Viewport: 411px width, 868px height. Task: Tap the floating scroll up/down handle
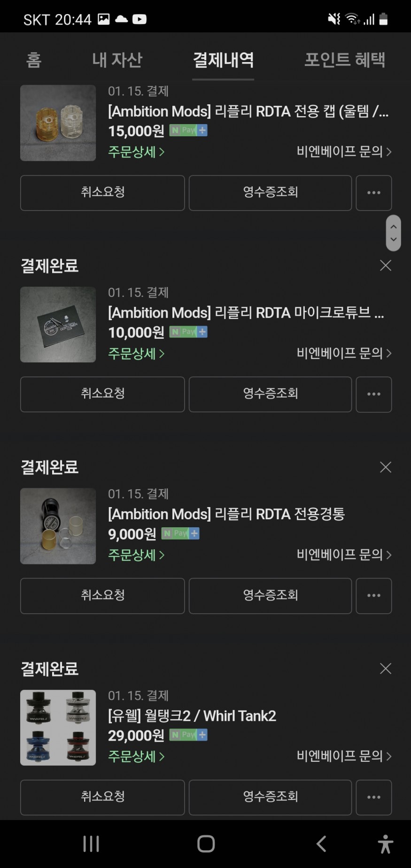[x=393, y=233]
